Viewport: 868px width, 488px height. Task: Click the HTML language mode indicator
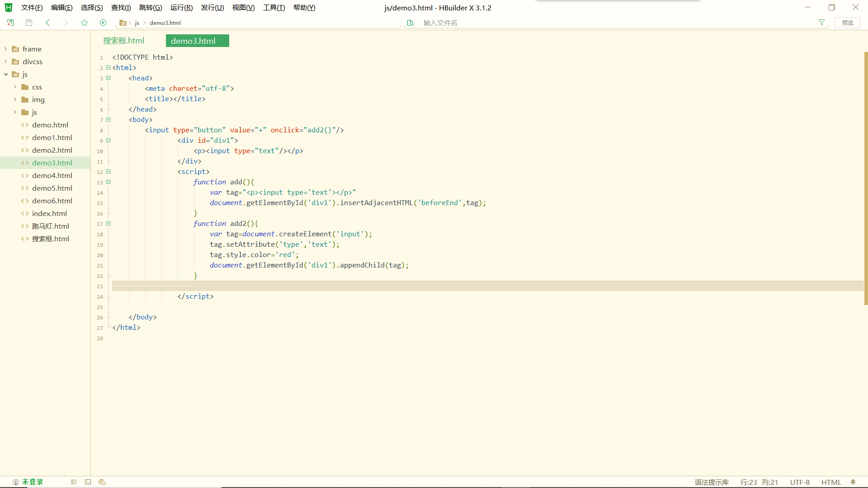pyautogui.click(x=831, y=482)
